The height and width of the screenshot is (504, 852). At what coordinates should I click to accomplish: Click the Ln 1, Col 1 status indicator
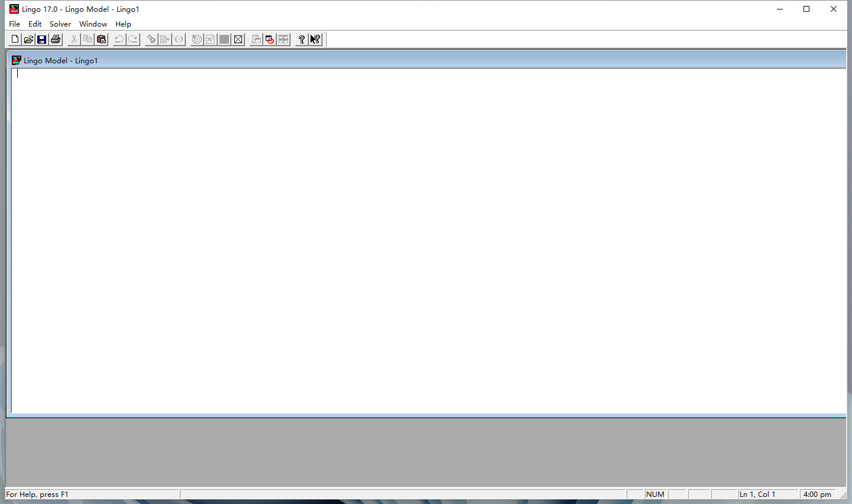pyautogui.click(x=757, y=495)
